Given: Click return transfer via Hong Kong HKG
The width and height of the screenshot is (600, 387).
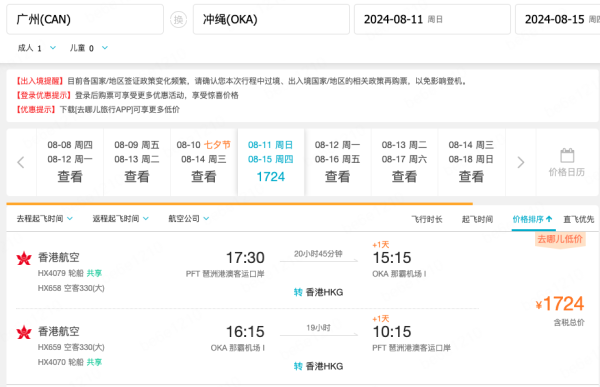Looking at the screenshot, I should [318, 366].
